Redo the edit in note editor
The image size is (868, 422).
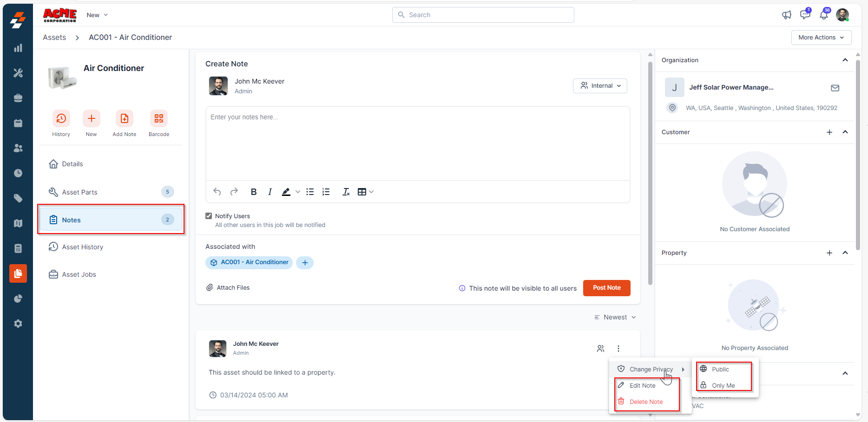point(234,192)
